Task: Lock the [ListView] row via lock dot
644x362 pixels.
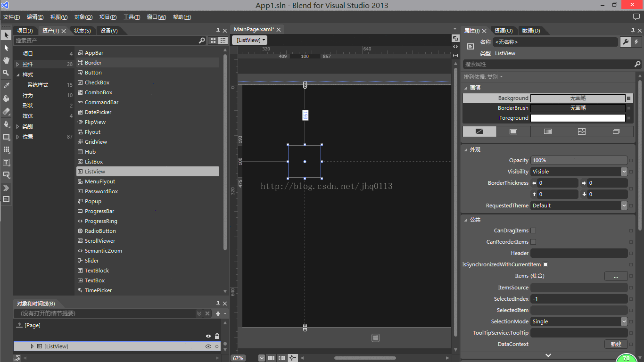Action: pos(217,346)
